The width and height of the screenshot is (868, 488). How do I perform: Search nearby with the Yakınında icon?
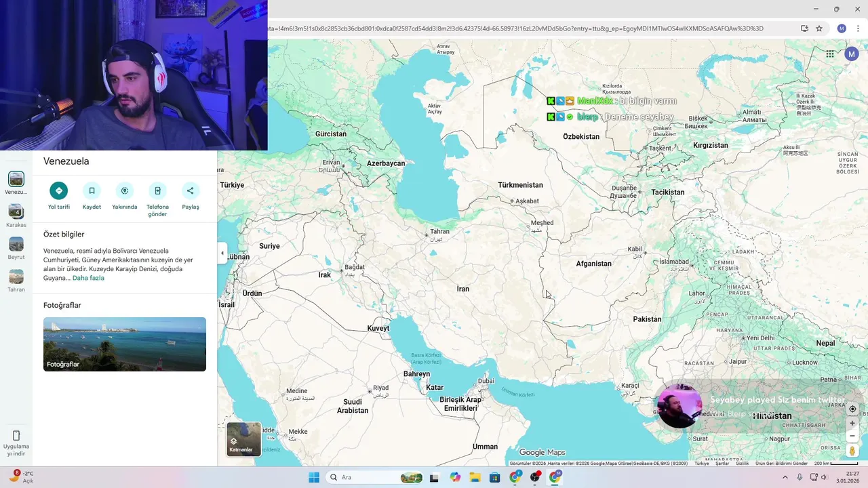pos(125,190)
